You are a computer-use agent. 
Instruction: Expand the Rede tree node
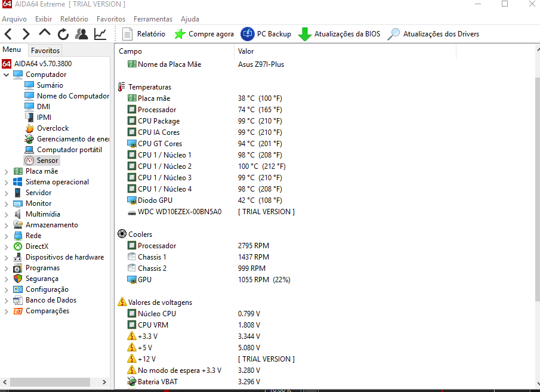tap(6, 236)
